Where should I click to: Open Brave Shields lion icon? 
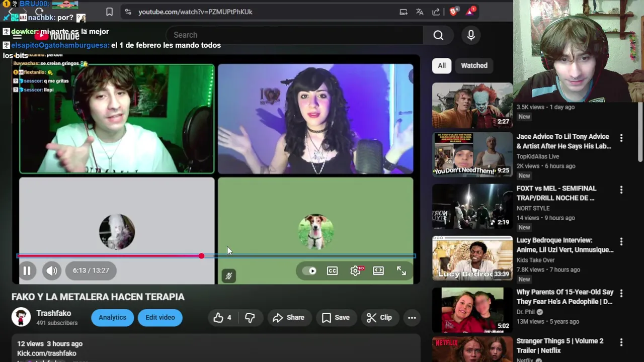(453, 12)
